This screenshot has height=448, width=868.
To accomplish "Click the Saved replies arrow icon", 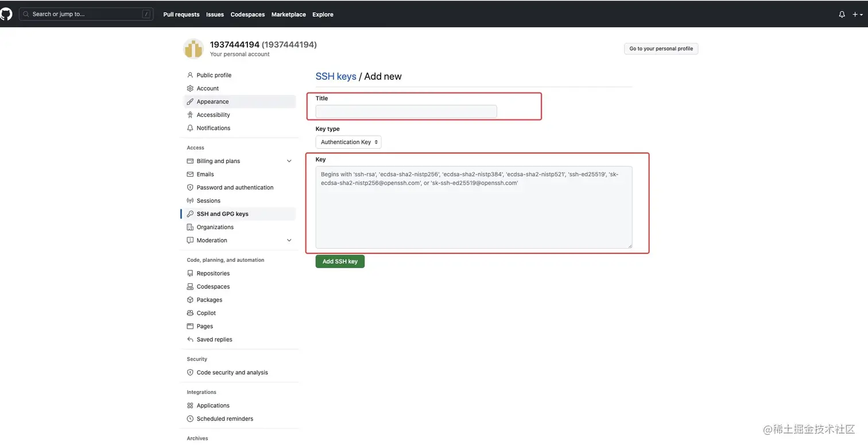I will (190, 339).
